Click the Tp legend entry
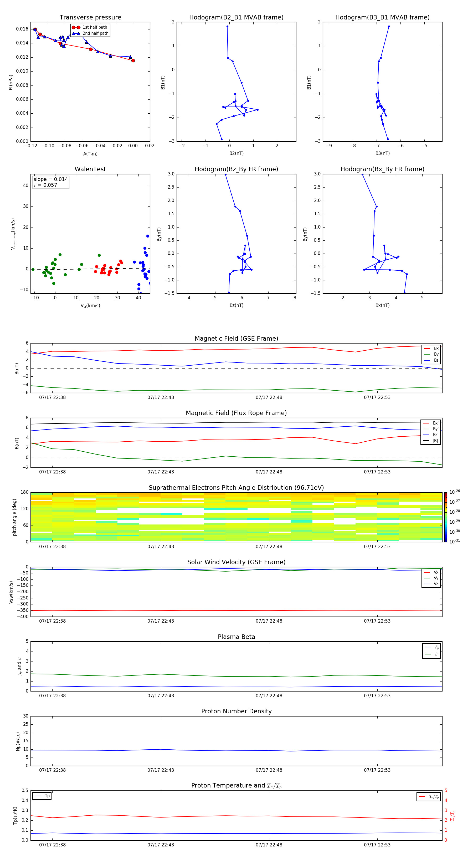This screenshot has height=868, width=473. point(42,796)
